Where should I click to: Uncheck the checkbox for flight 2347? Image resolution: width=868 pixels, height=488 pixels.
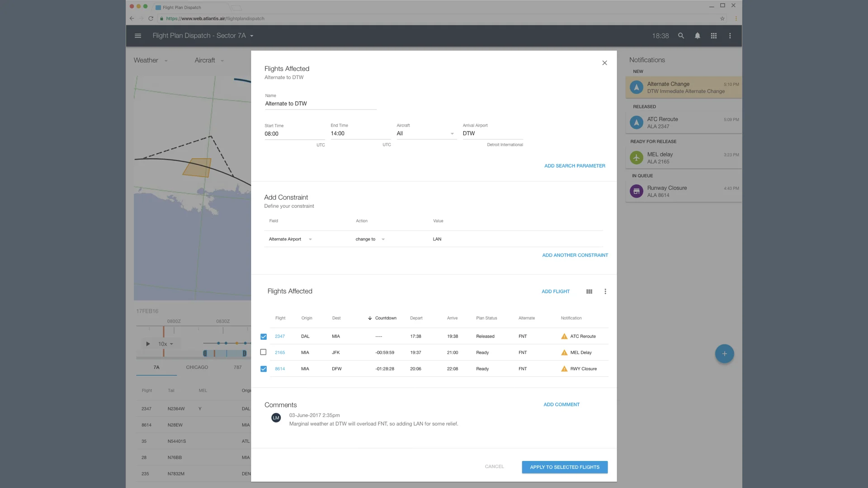[264, 336]
